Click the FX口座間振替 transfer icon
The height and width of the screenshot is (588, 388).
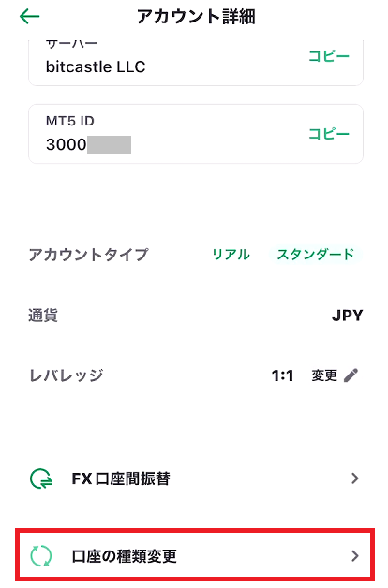[41, 478]
